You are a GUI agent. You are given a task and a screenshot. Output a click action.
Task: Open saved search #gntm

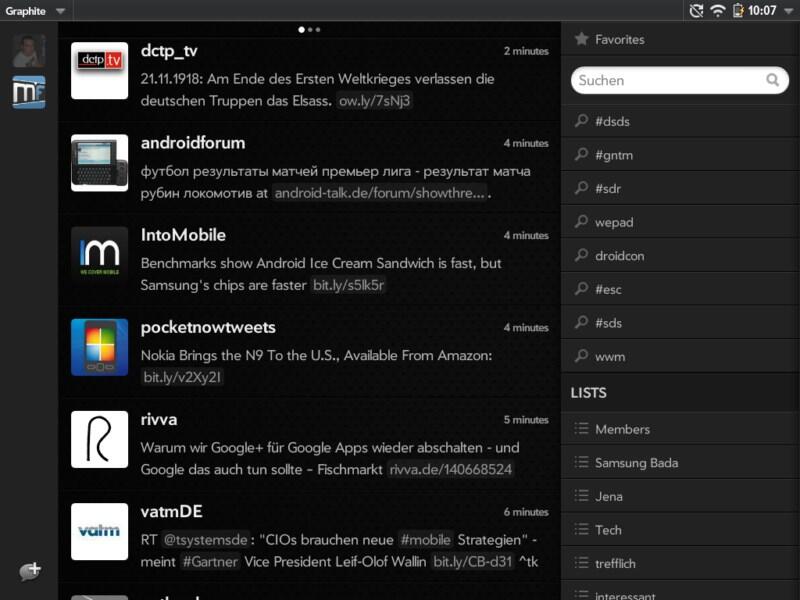[680, 155]
